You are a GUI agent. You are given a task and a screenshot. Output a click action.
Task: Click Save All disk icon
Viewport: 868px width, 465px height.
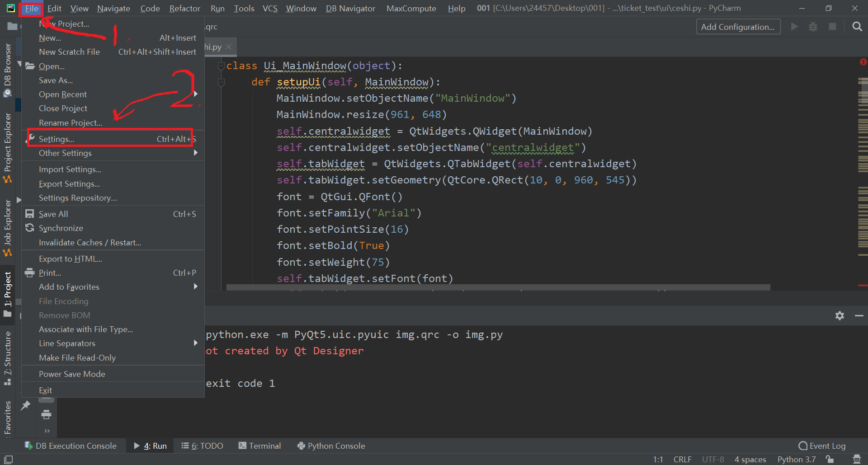(30, 214)
